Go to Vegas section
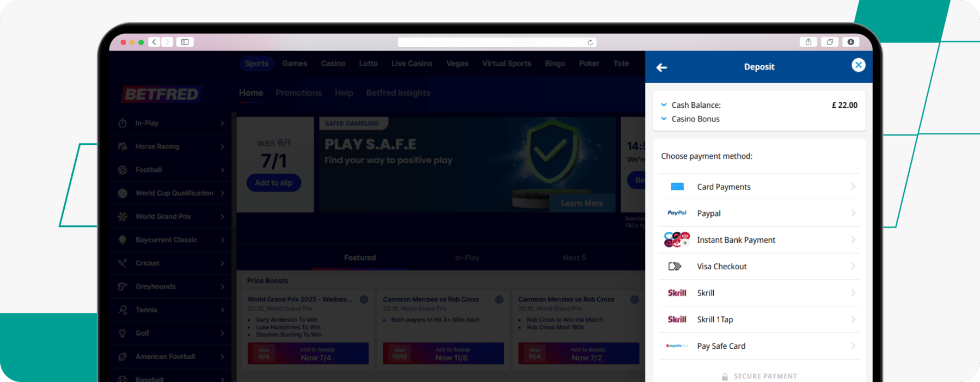The width and height of the screenshot is (980, 382). pyautogui.click(x=457, y=64)
